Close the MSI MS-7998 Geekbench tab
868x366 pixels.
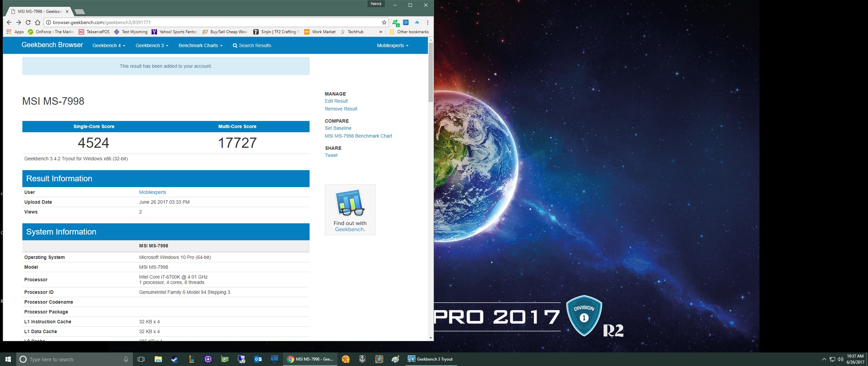pos(67,12)
